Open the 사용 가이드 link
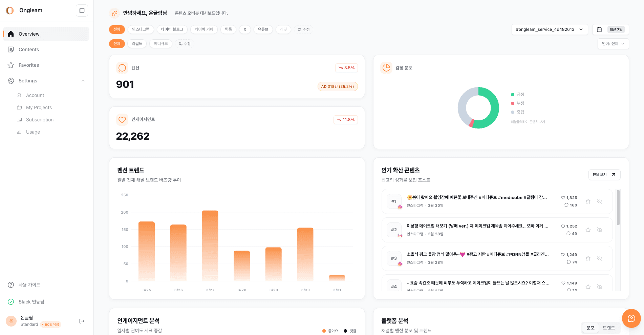This screenshot has width=644, height=335. (x=29, y=285)
